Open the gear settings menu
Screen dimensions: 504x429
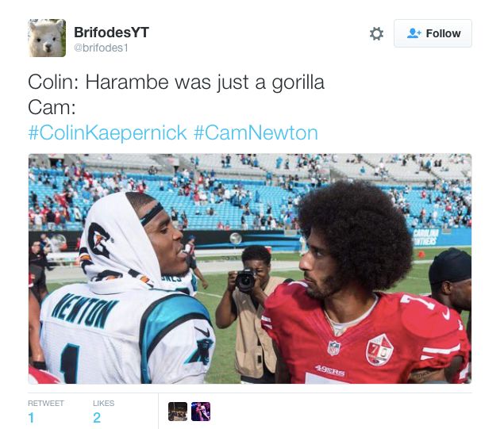click(376, 33)
